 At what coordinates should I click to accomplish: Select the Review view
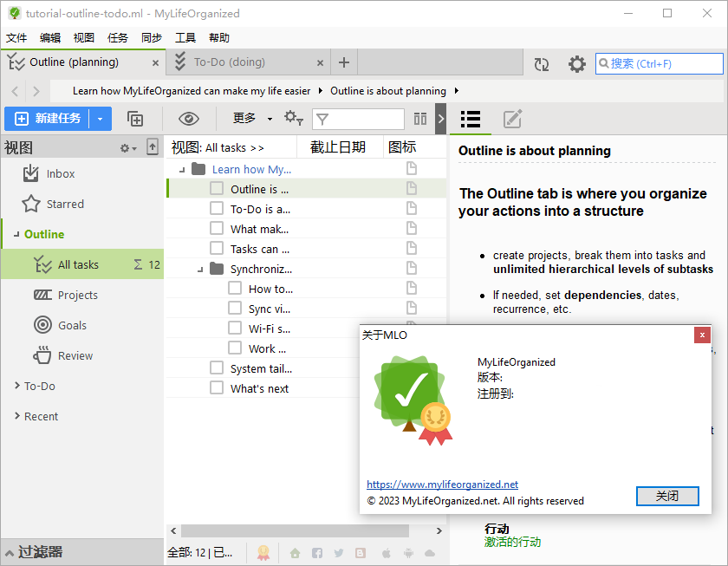click(x=62, y=355)
